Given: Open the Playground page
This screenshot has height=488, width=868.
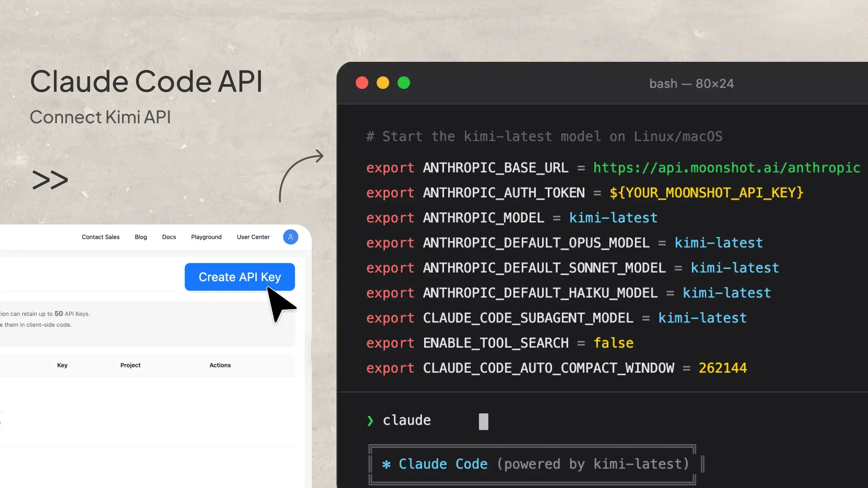Looking at the screenshot, I should 206,237.
